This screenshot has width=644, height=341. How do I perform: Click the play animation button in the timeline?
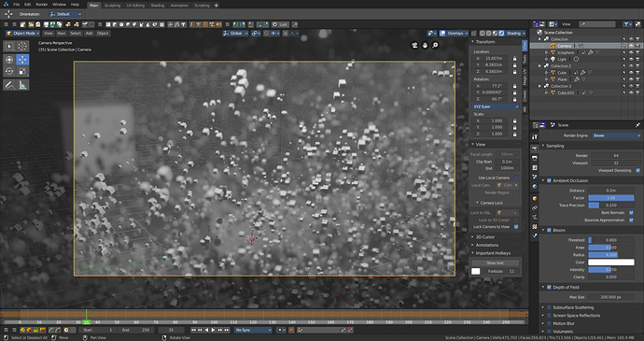pyautogui.click(x=213, y=330)
